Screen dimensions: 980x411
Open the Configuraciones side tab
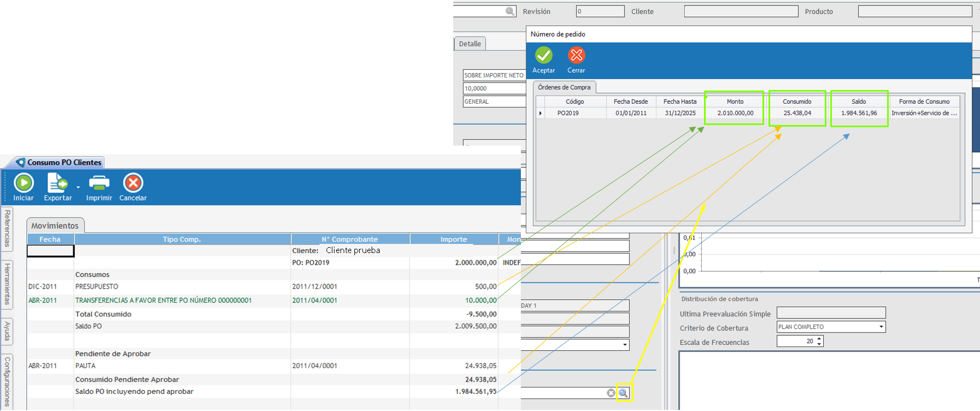[7, 381]
